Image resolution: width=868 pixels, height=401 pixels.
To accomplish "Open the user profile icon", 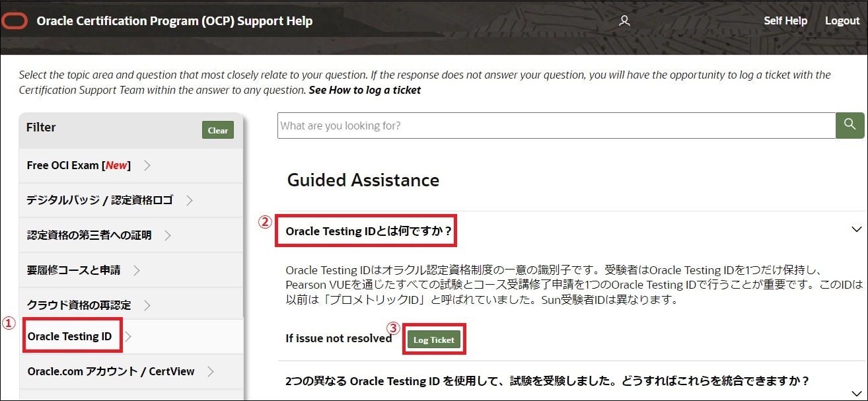I will (624, 21).
